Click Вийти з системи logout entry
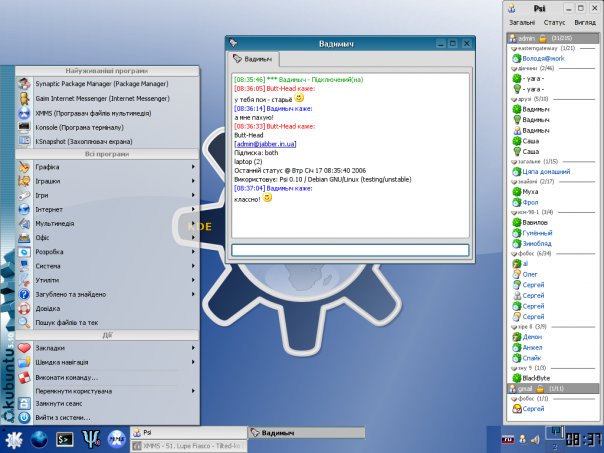604x453 pixels. pyautogui.click(x=65, y=416)
